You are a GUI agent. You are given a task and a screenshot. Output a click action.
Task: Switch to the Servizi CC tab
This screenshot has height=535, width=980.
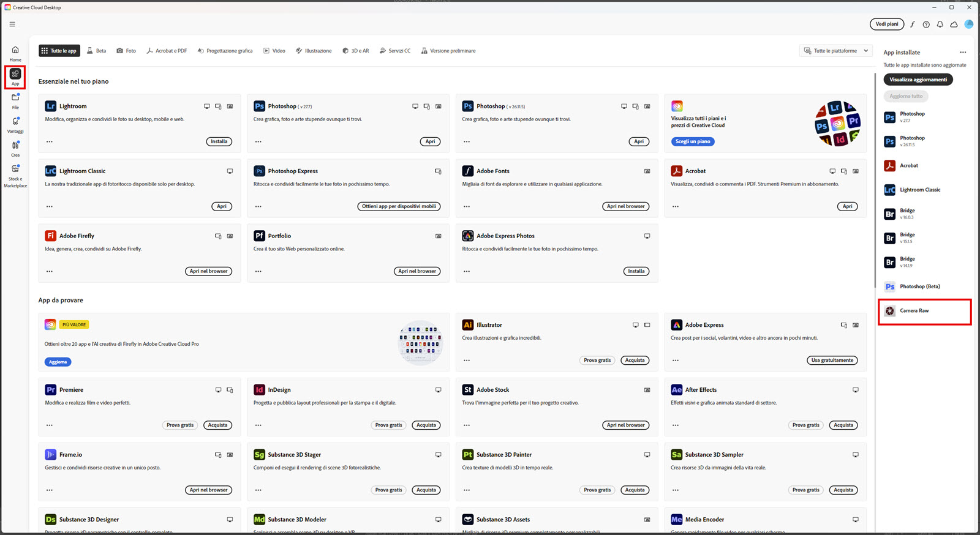pos(395,51)
